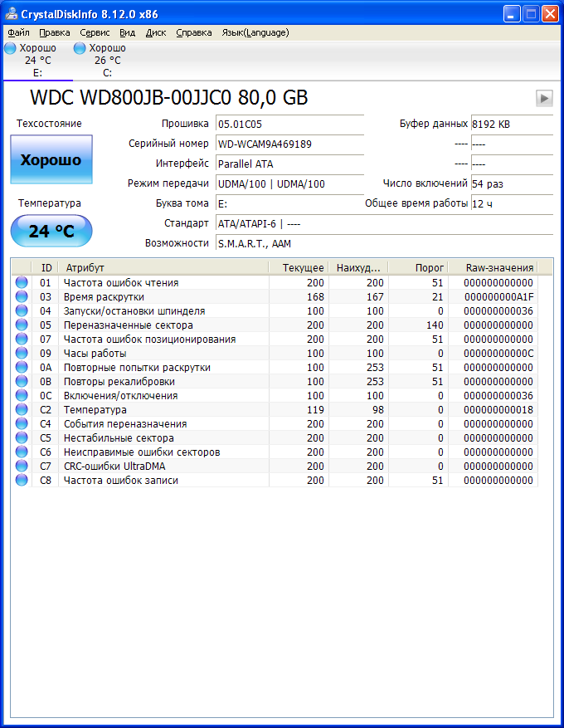Image resolution: width=564 pixels, height=728 pixels.
Task: Minimize the CrystalDiskInfo window
Action: click(x=512, y=14)
